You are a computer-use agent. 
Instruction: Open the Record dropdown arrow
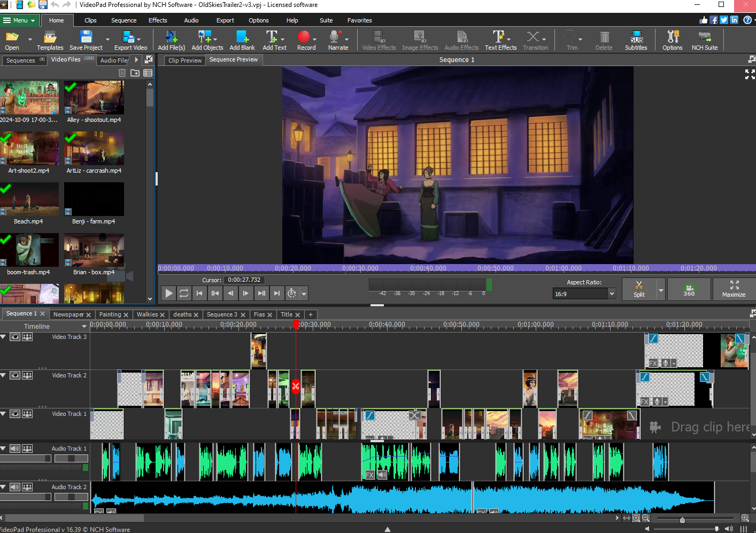pos(314,40)
